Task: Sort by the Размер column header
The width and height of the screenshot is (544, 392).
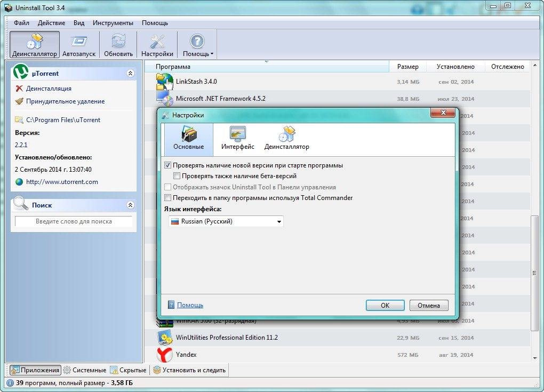Action: coord(407,67)
